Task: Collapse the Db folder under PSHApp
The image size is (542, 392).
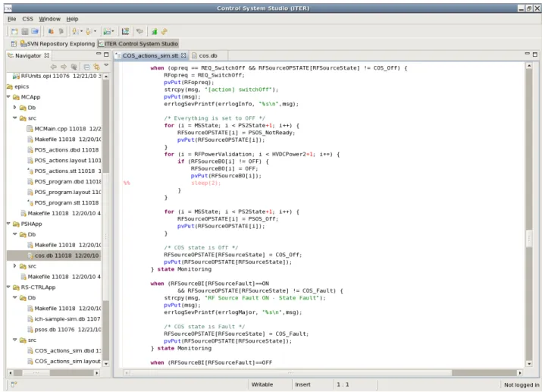Action: tap(15, 234)
